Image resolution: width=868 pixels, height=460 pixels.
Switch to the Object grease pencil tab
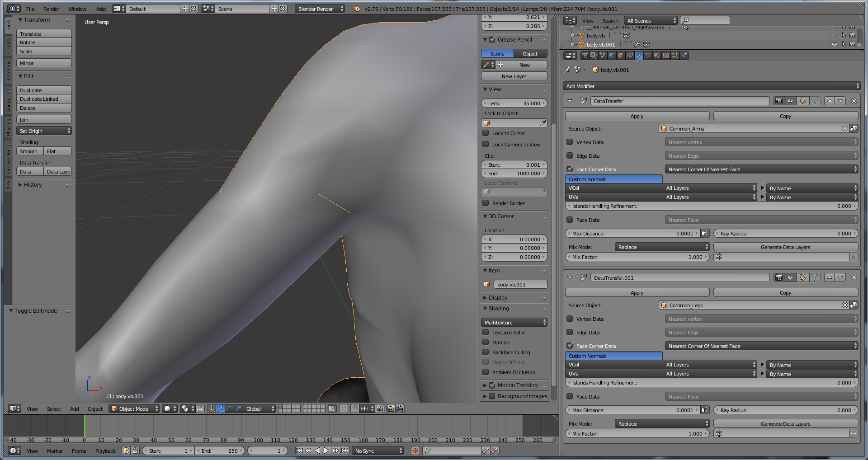[530, 53]
